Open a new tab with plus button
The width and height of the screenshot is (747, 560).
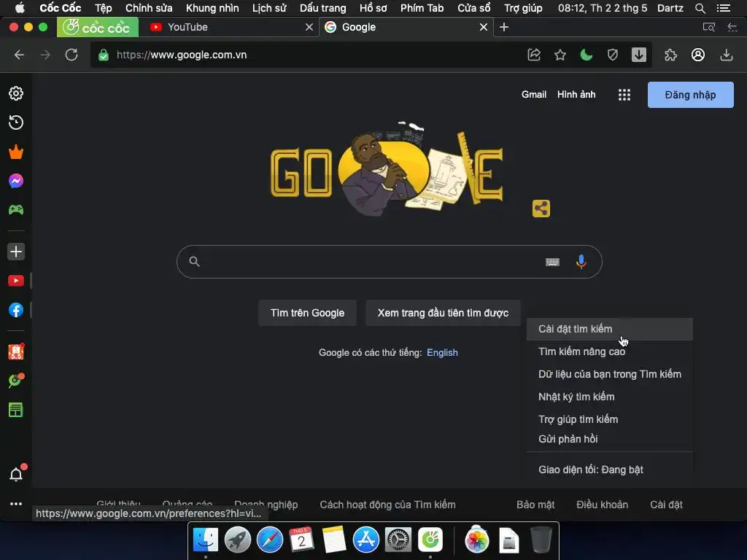click(x=504, y=27)
